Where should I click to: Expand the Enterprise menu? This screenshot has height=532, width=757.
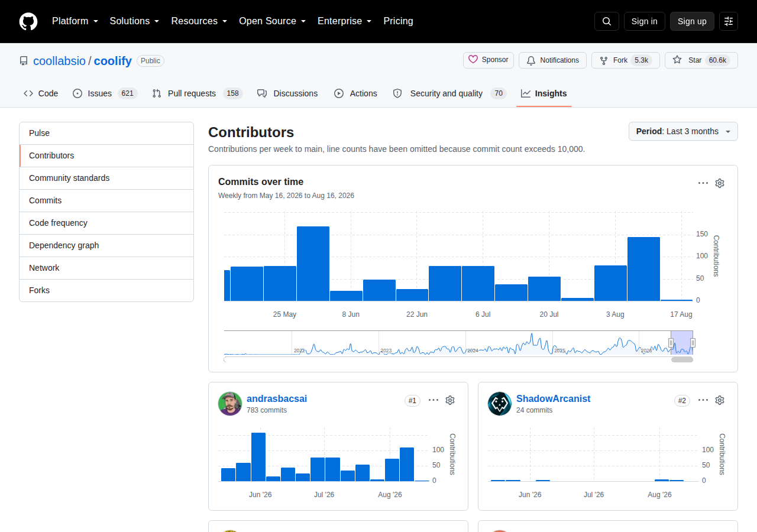tap(345, 21)
